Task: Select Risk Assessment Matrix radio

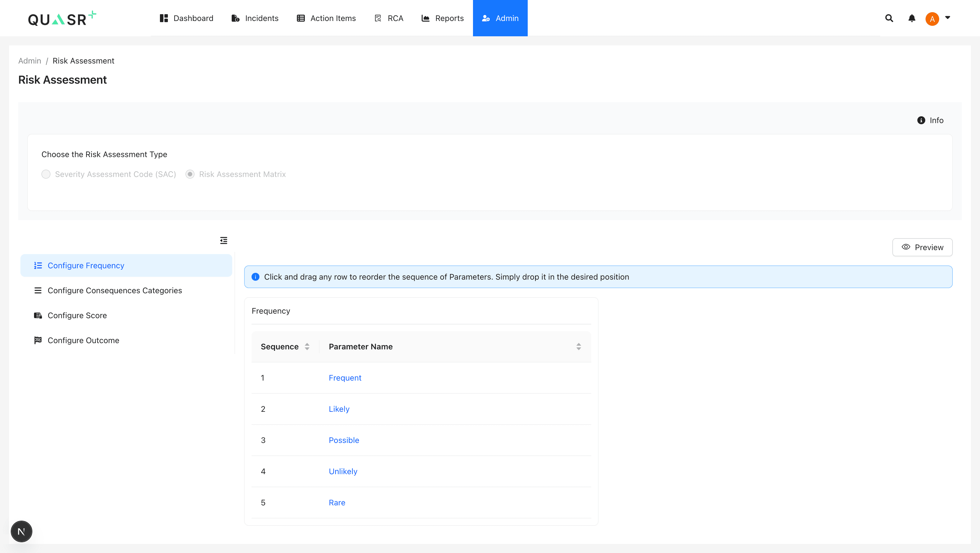Action: click(x=190, y=174)
